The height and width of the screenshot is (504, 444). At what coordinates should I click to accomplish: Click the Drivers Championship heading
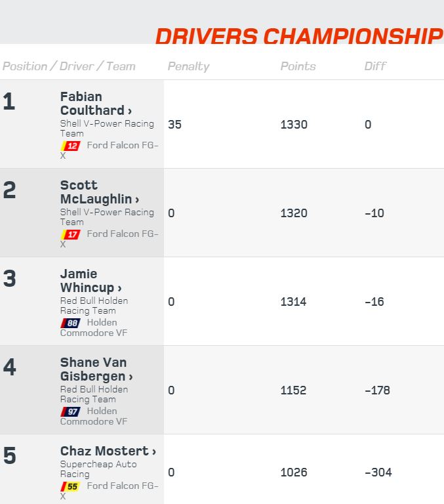[x=299, y=36]
